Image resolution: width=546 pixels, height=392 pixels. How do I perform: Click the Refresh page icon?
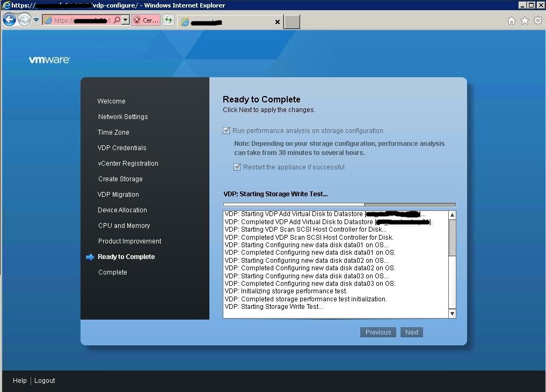click(169, 20)
